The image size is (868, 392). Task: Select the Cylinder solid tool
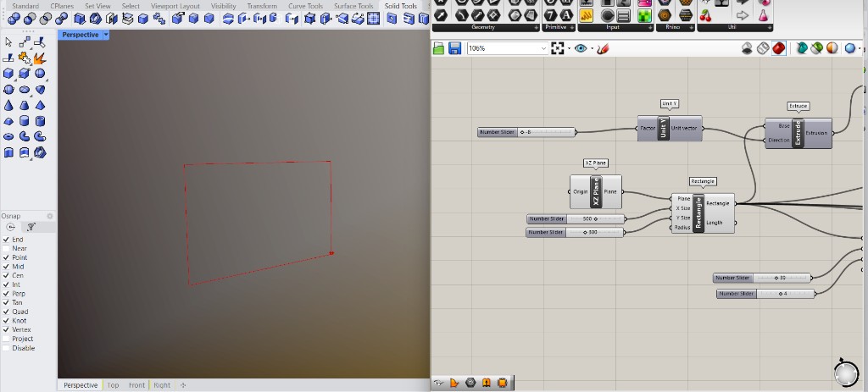click(x=25, y=121)
